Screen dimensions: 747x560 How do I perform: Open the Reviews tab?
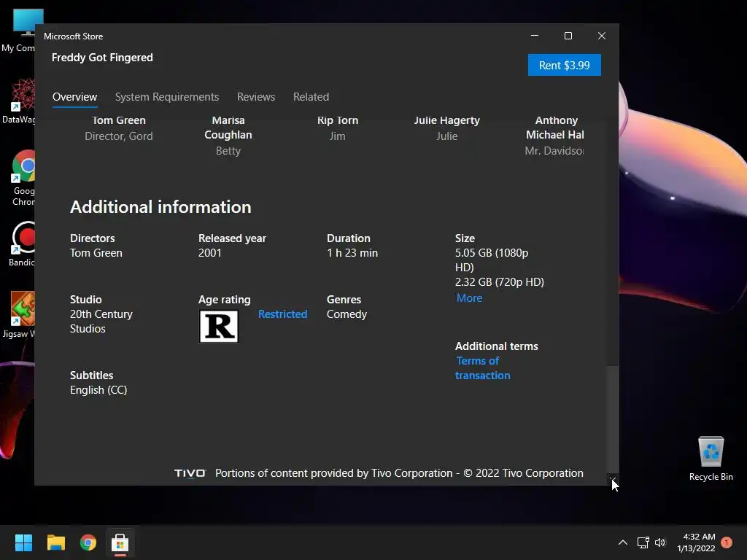[256, 97]
